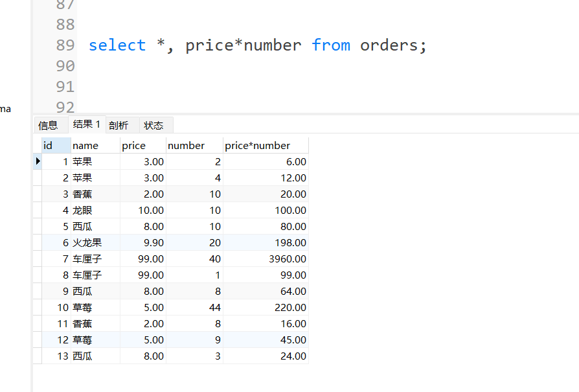Image resolution: width=579 pixels, height=392 pixels.
Task: Click the current-row indicator arrow in the grid
Action: tap(38, 161)
